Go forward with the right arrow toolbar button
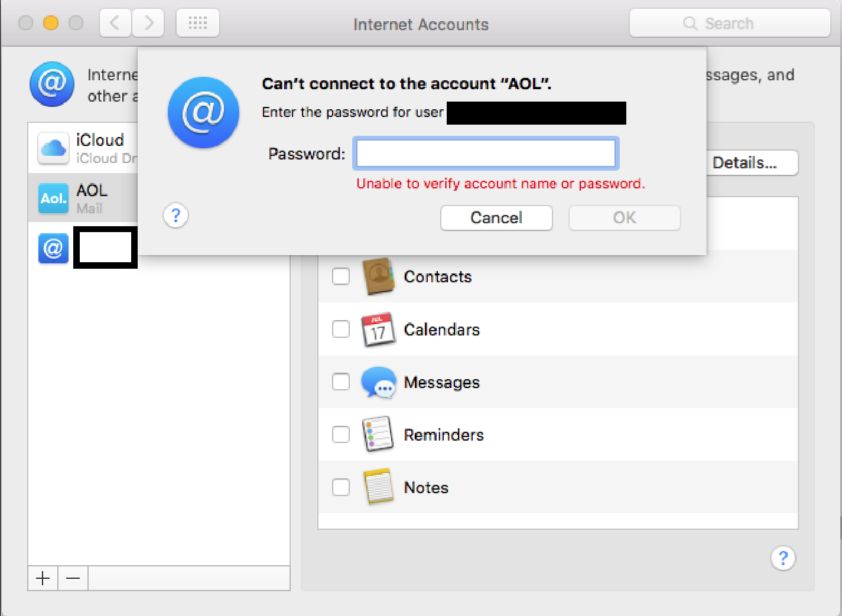This screenshot has height=616, width=842. point(148,23)
